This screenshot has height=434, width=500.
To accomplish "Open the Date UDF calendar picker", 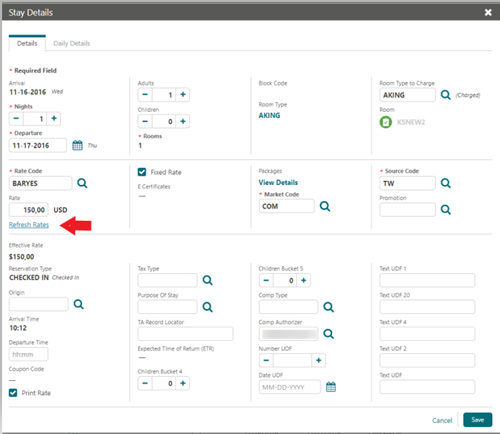I will coord(331,387).
